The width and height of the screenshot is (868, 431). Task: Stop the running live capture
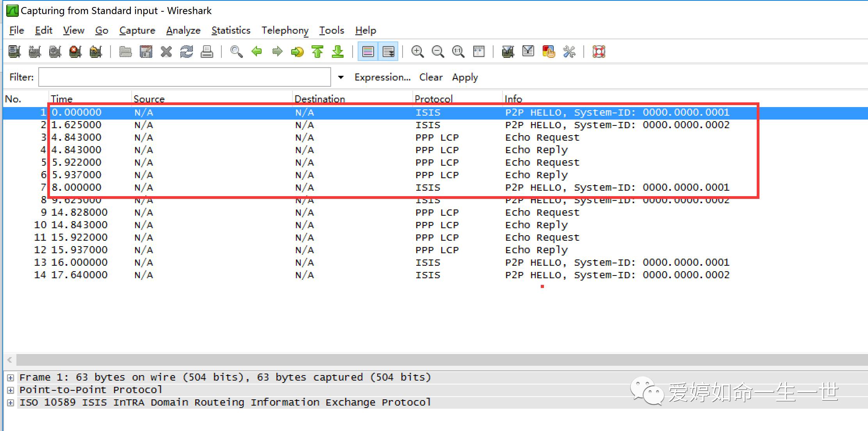pyautogui.click(x=75, y=52)
